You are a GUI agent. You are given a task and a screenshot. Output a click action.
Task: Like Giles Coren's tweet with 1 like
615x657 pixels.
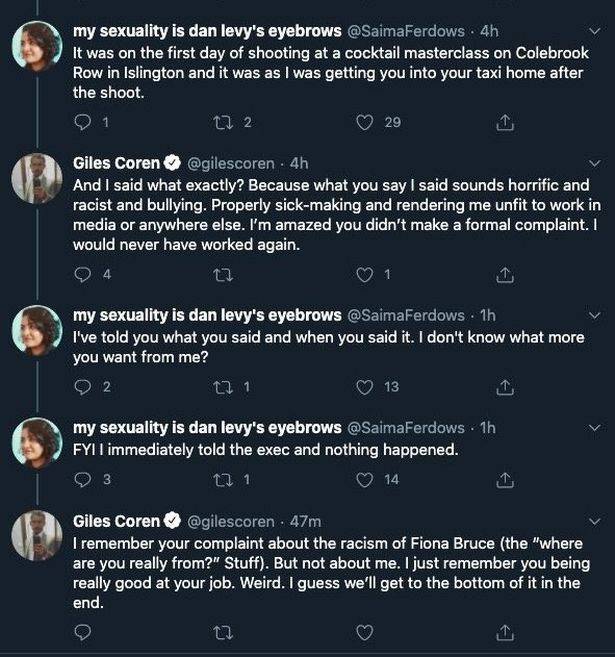pyautogui.click(x=364, y=274)
